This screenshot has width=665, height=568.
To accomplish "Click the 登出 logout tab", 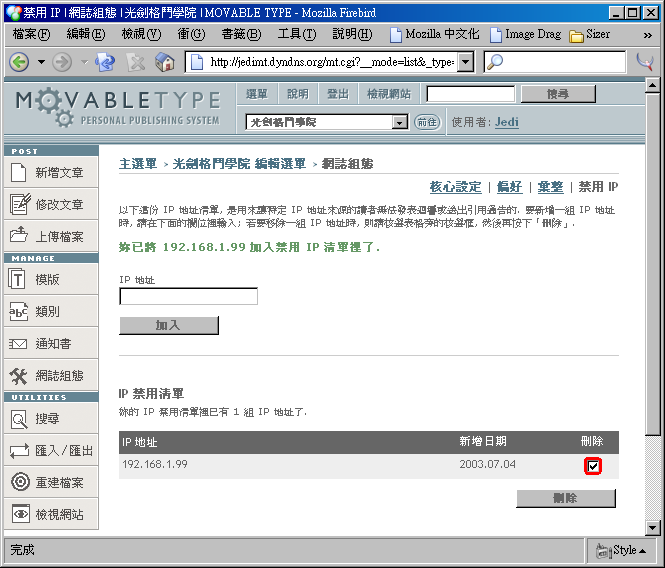I will coord(338,94).
